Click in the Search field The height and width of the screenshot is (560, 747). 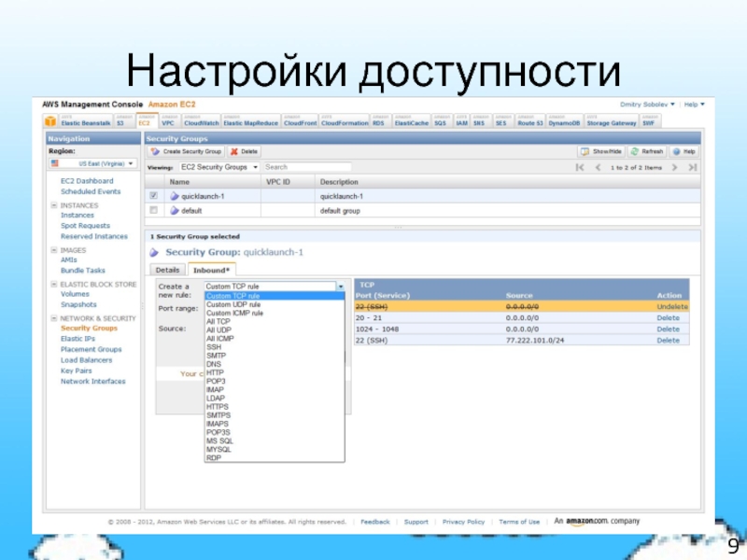(307, 167)
